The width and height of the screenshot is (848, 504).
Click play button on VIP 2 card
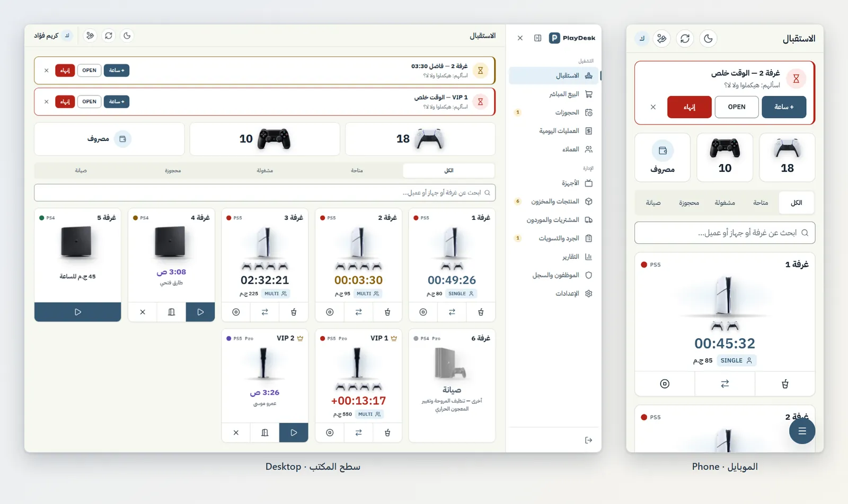click(294, 433)
